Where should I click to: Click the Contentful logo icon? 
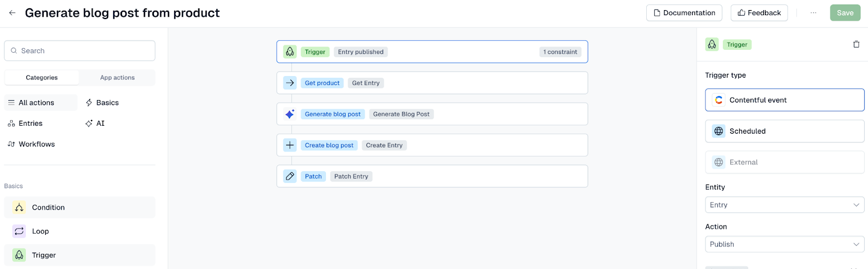point(718,100)
